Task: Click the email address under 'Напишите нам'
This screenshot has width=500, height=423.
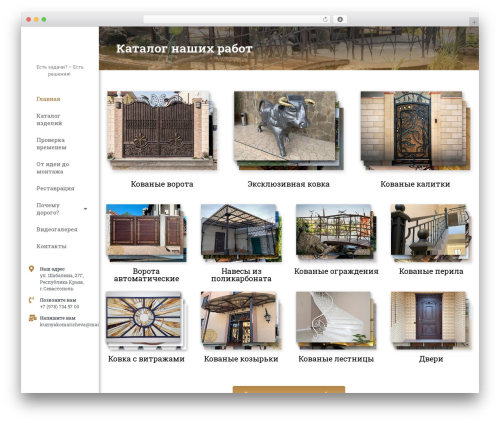Action: (69, 325)
